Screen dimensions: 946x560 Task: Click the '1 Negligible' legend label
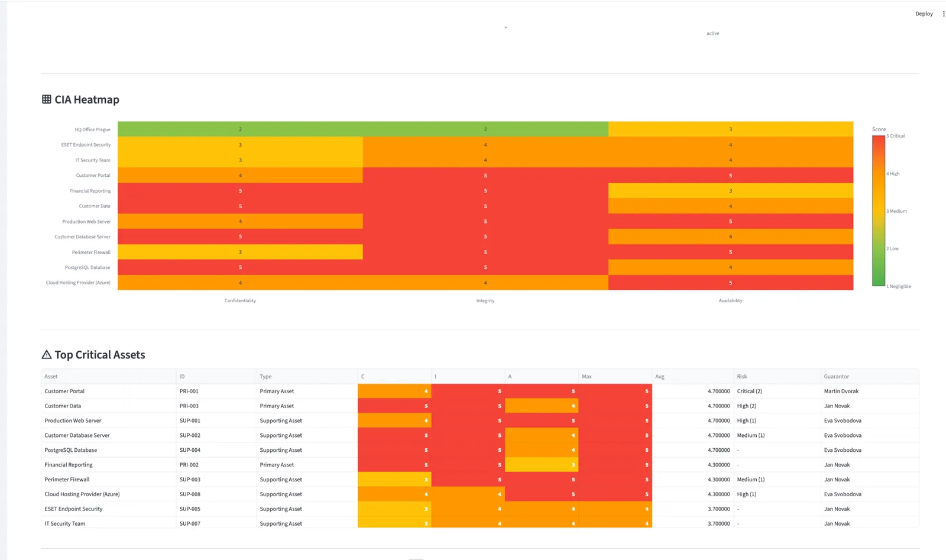pyautogui.click(x=899, y=286)
